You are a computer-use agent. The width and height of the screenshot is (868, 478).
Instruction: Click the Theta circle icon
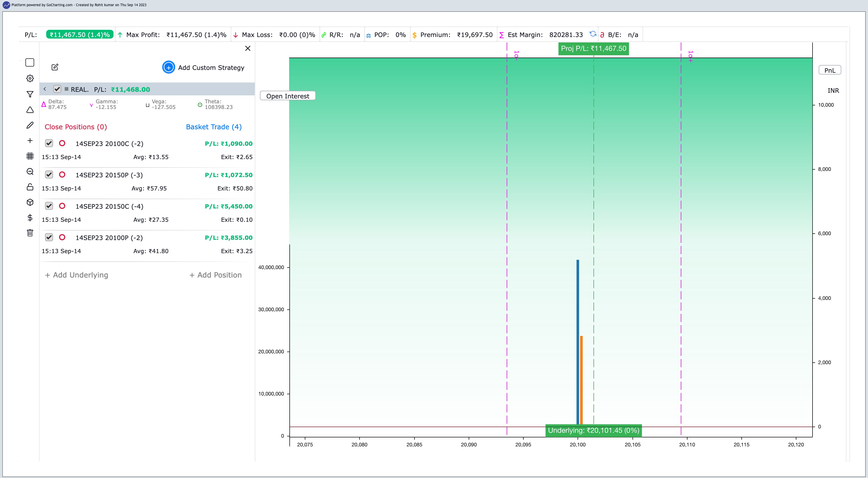200,105
